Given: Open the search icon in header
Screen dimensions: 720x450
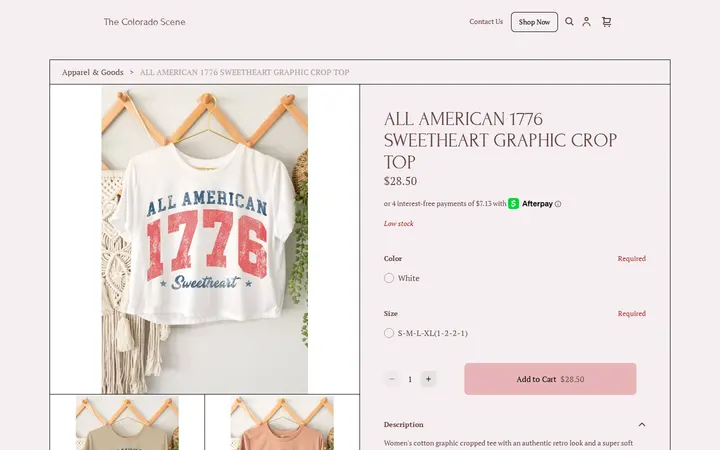Looking at the screenshot, I should (569, 22).
